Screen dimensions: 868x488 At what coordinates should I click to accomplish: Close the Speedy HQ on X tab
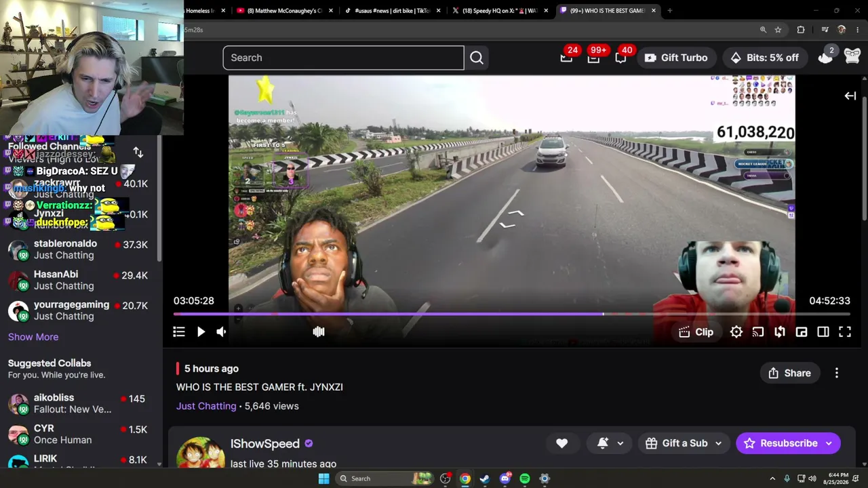tap(546, 11)
